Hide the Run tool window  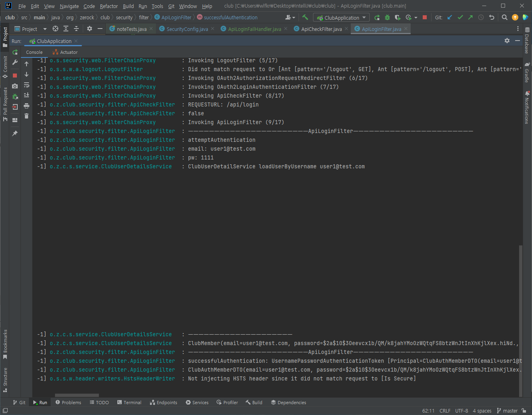518,41
